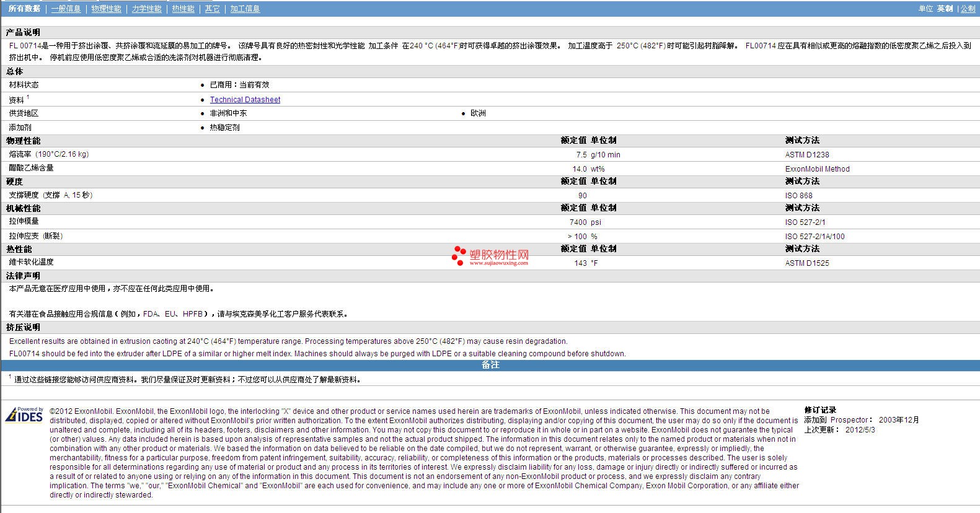
Task: Open the 加工信息 tab
Action: coord(245,9)
